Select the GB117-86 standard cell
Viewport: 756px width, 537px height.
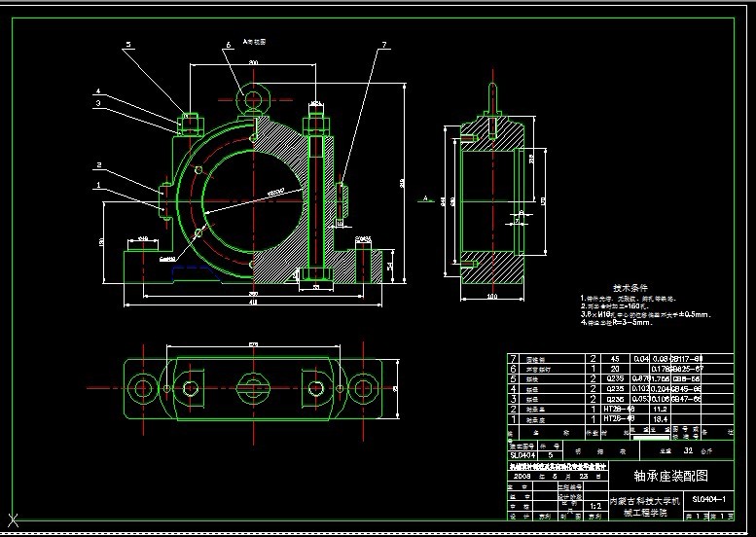(x=687, y=359)
